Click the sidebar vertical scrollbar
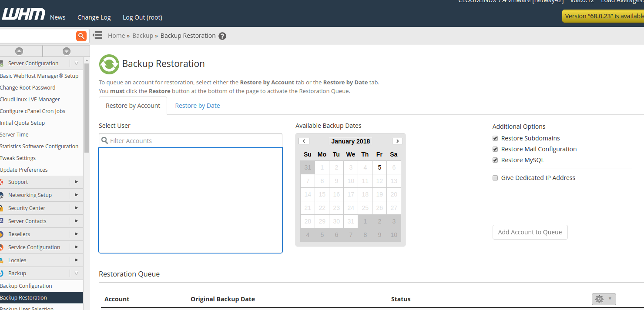Image resolution: width=644 pixels, height=310 pixels. [87, 109]
